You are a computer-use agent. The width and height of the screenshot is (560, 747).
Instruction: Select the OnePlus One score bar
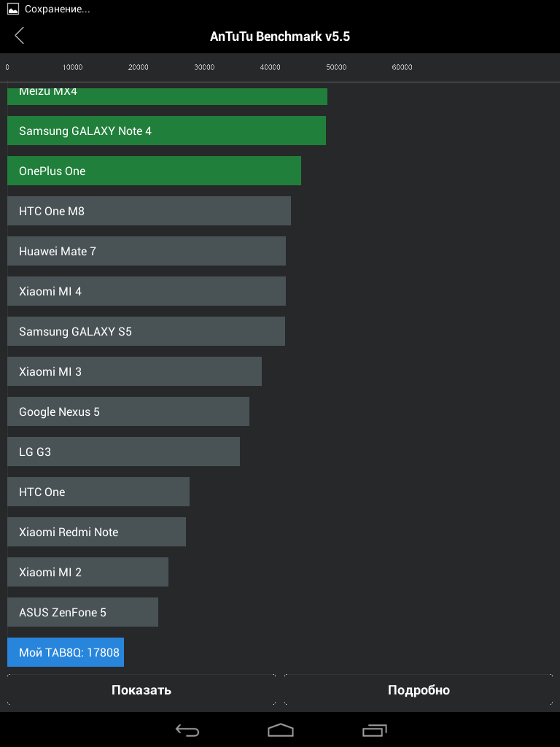(155, 171)
